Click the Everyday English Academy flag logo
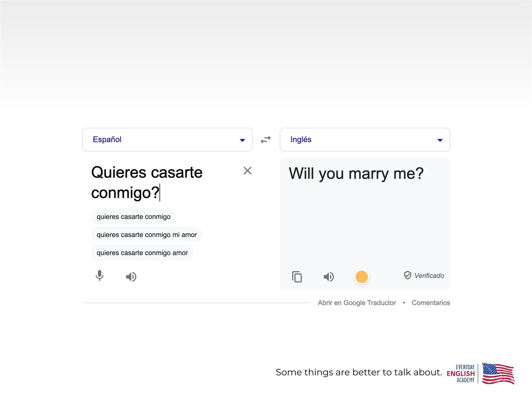The height and width of the screenshot is (399, 532). (498, 374)
